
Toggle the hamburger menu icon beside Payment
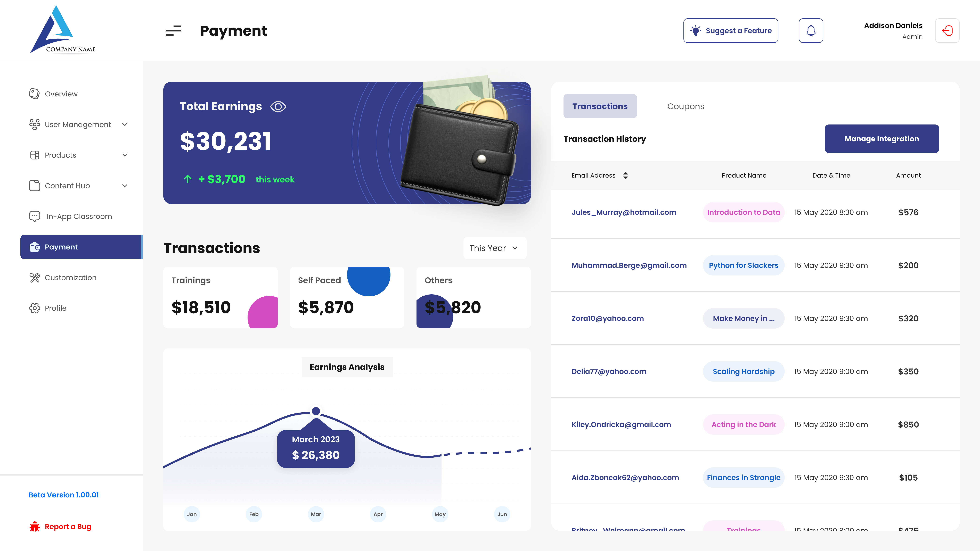point(174,30)
